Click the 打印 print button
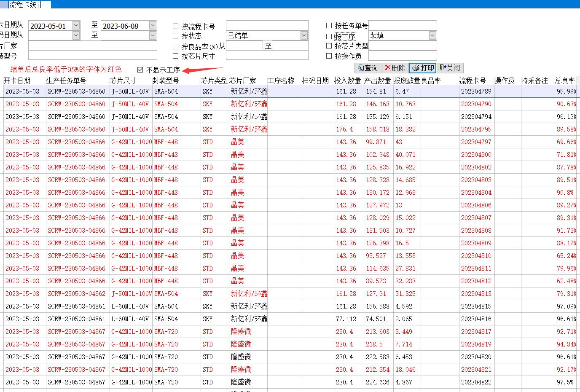 click(423, 68)
